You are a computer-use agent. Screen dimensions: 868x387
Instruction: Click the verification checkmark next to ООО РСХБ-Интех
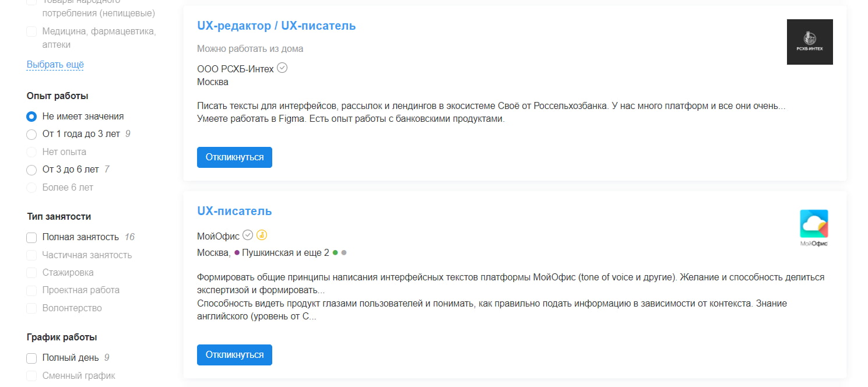(282, 68)
